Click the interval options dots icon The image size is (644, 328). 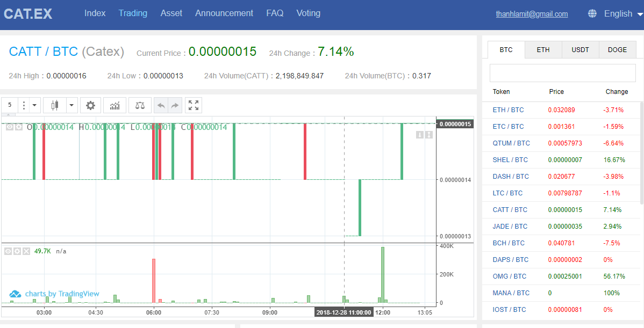[24, 105]
